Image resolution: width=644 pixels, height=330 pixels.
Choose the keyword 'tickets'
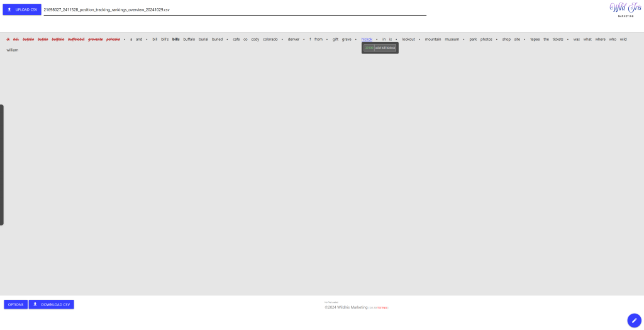pyautogui.click(x=557, y=39)
